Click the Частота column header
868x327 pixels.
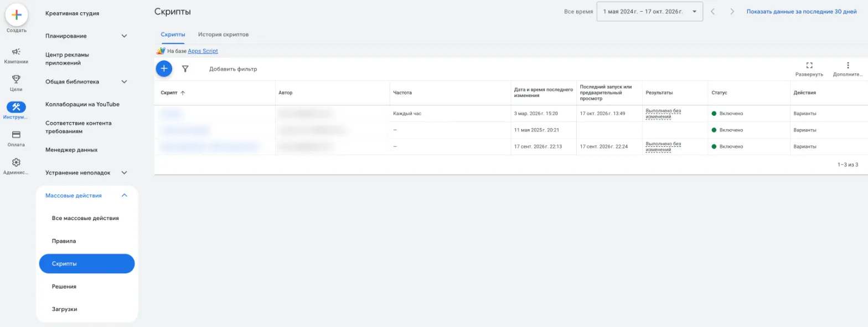tap(402, 93)
